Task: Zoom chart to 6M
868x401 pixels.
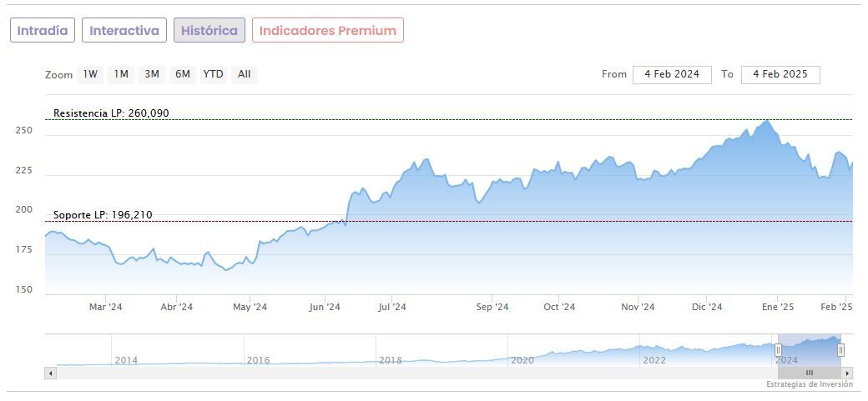Action: 183,74
